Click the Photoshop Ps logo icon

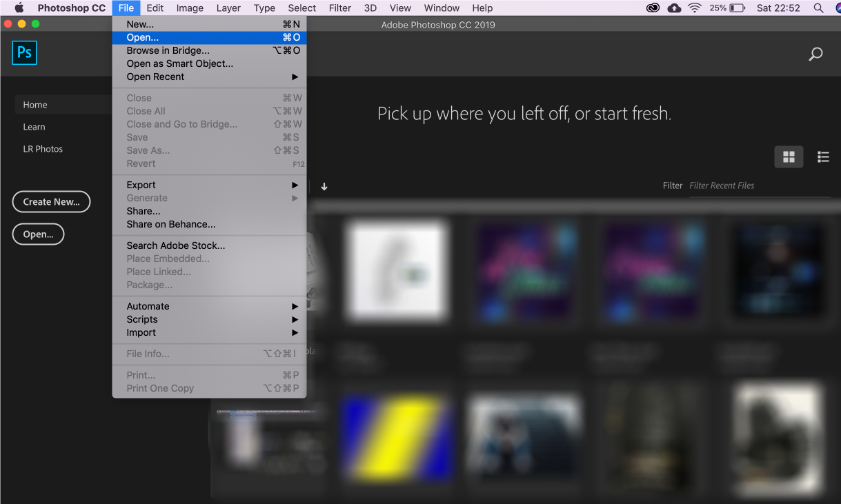pyautogui.click(x=24, y=52)
